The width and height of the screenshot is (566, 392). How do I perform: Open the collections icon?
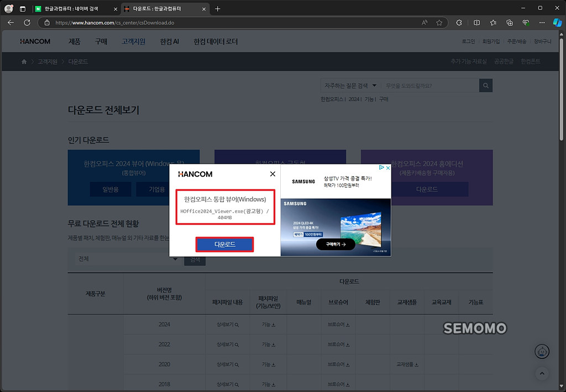509,23
